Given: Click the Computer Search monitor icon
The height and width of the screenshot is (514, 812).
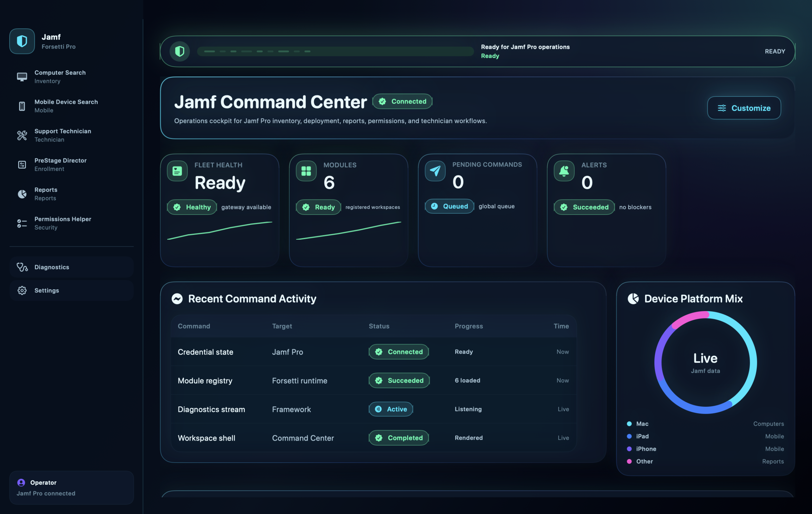Looking at the screenshot, I should click(x=22, y=77).
